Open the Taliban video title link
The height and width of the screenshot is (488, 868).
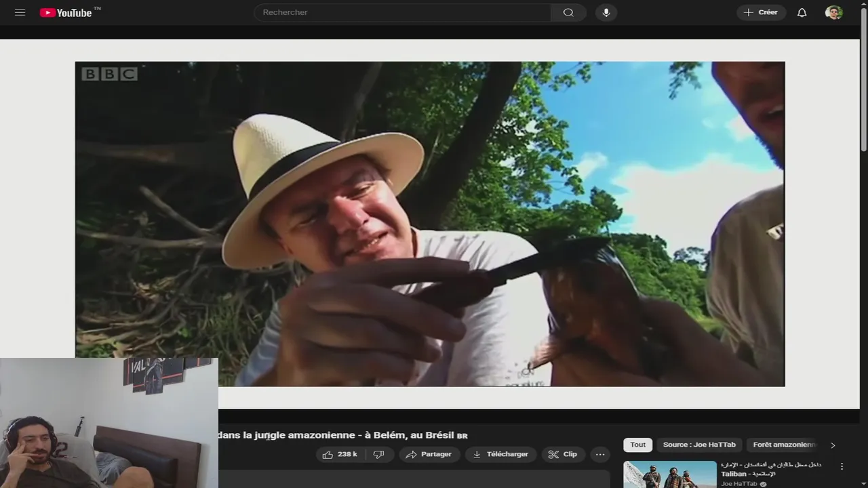771,469
